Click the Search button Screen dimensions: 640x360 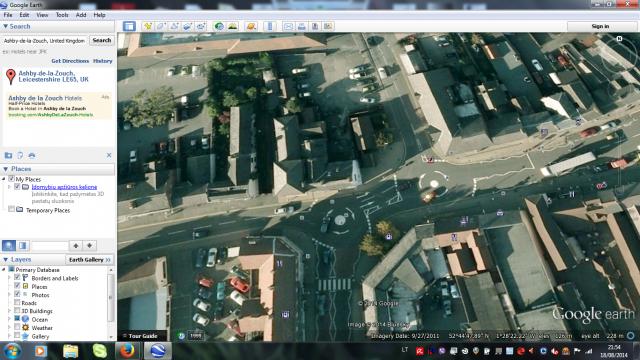pos(102,40)
